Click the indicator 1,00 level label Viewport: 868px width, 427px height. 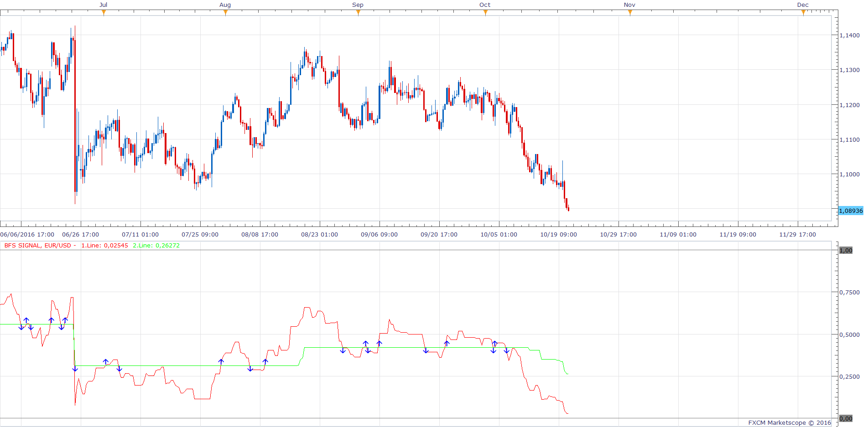pos(846,250)
